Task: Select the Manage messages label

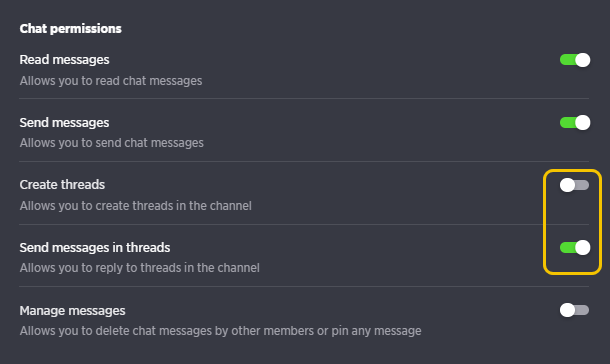Action: point(72,310)
